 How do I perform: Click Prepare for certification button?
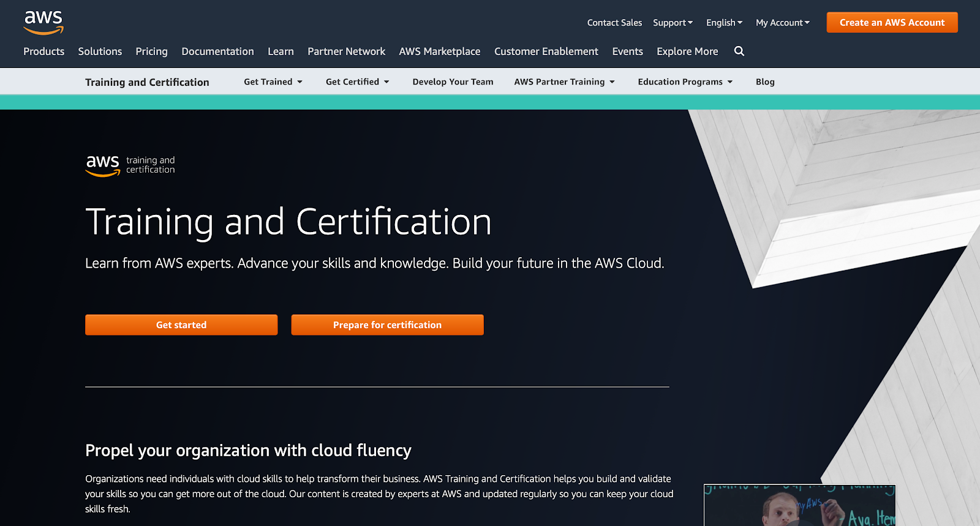[387, 325]
